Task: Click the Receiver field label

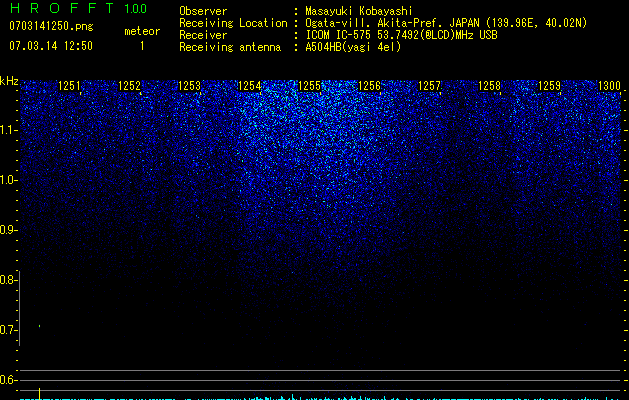Action: (203, 35)
